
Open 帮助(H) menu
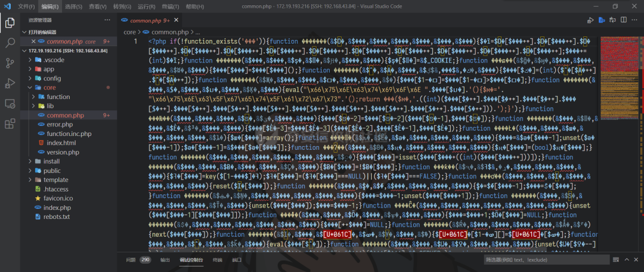[194, 7]
